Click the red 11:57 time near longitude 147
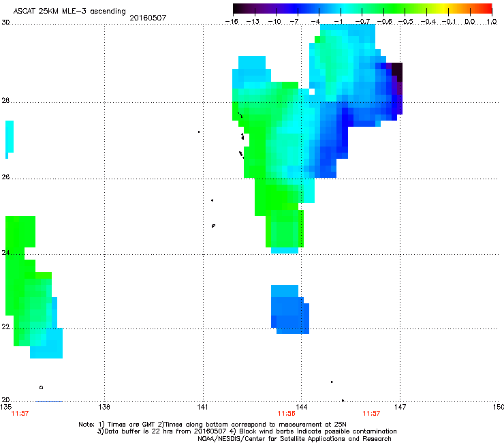 371,414
